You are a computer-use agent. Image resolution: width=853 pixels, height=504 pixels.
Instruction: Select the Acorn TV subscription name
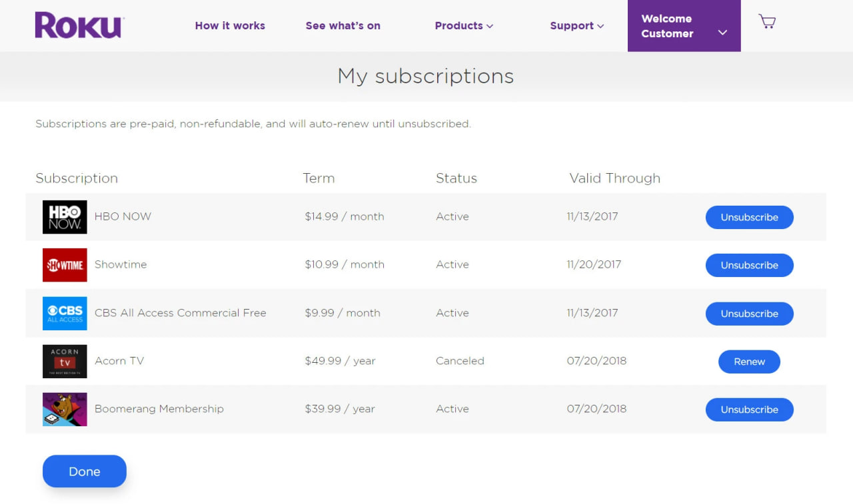click(119, 361)
